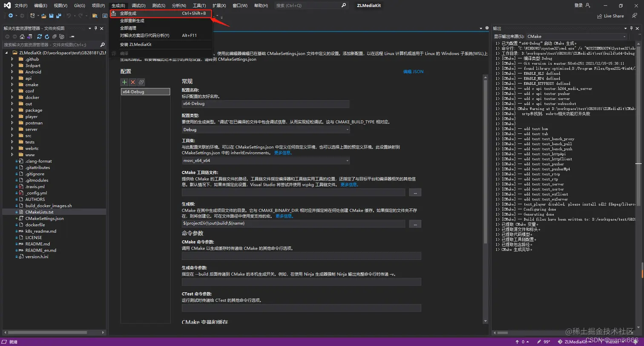Viewport: 644px width, 346px height.
Task: Click the find in files toolbar icon
Action: 95,16
